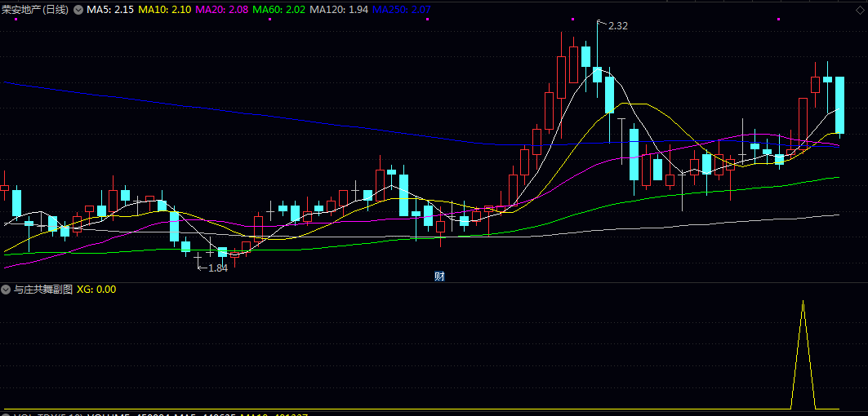Click the magenta MA20: 2.08 label
Image resolution: width=868 pixels, height=416 pixels.
click(x=223, y=10)
